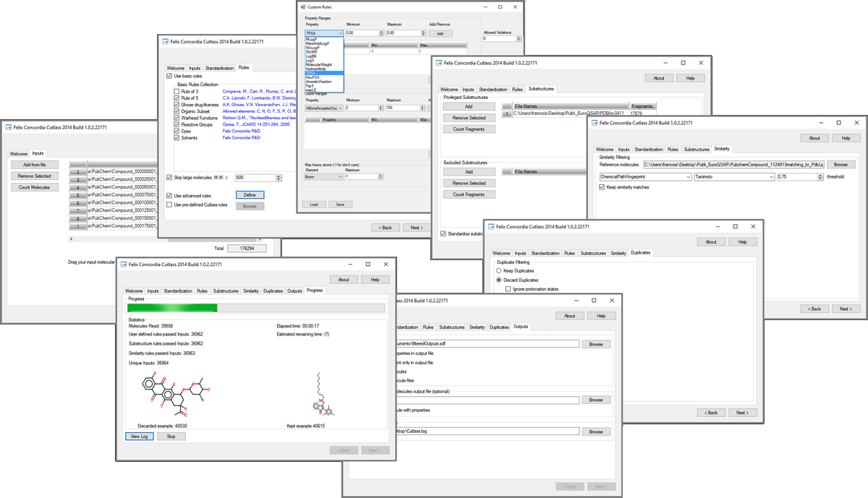This screenshot has height=498, width=868.
Task: Click the green filtering progress bar
Action: click(x=171, y=309)
